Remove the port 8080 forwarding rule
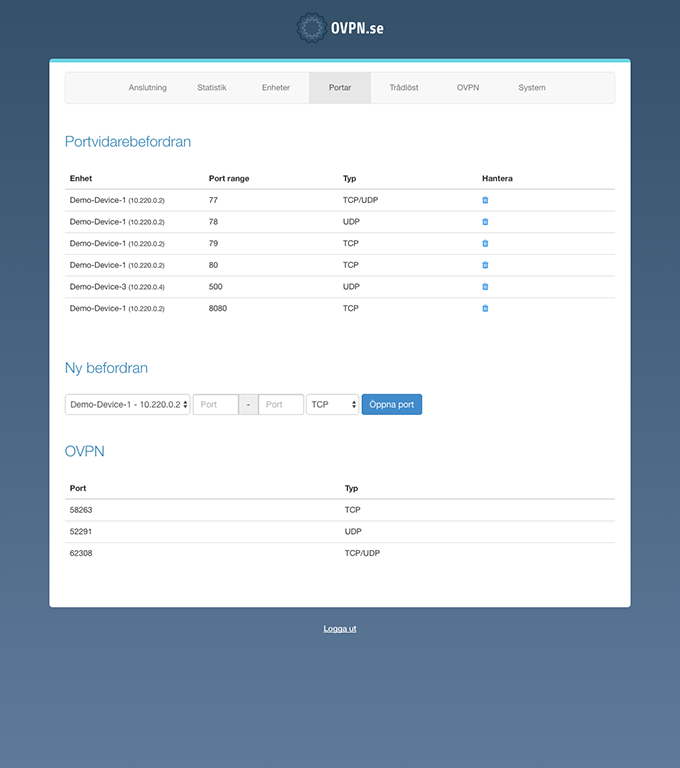The width and height of the screenshot is (680, 768). pos(485,308)
